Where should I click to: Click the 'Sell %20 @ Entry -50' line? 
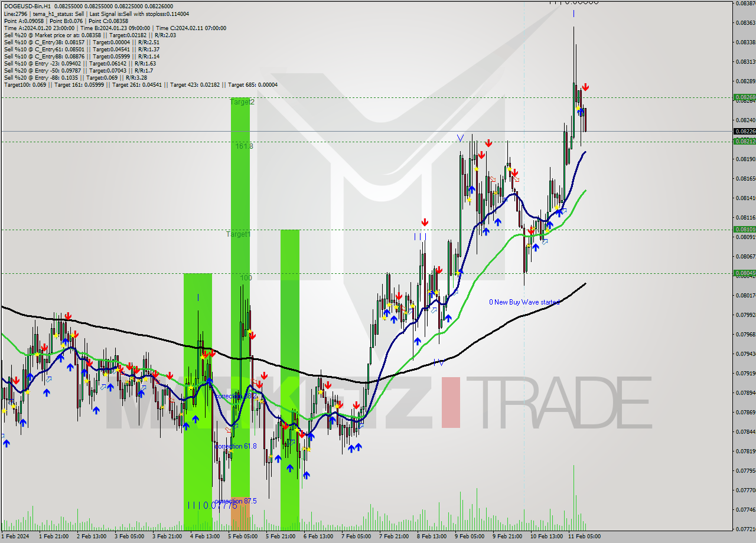(78, 70)
